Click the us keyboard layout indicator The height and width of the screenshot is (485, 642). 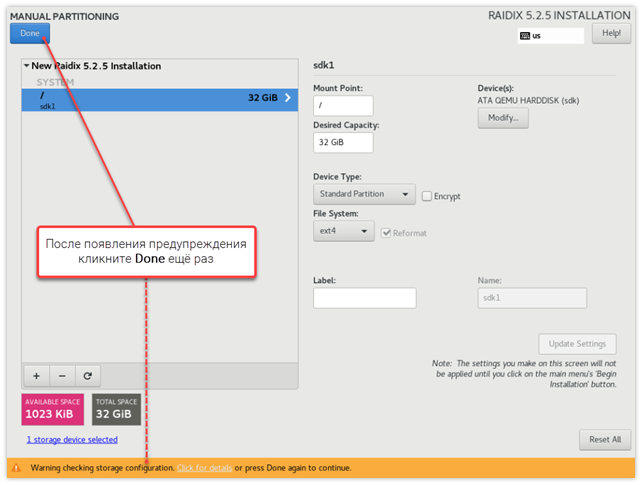point(550,36)
